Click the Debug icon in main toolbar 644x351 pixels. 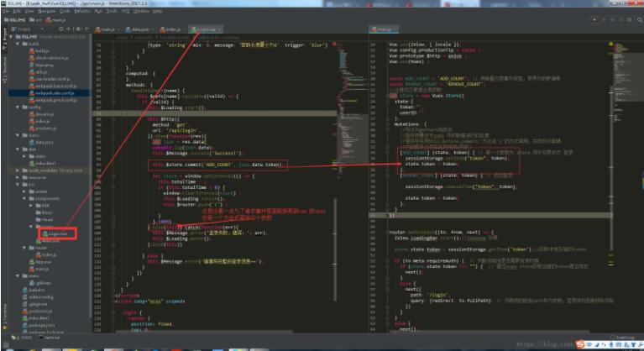pos(612,19)
